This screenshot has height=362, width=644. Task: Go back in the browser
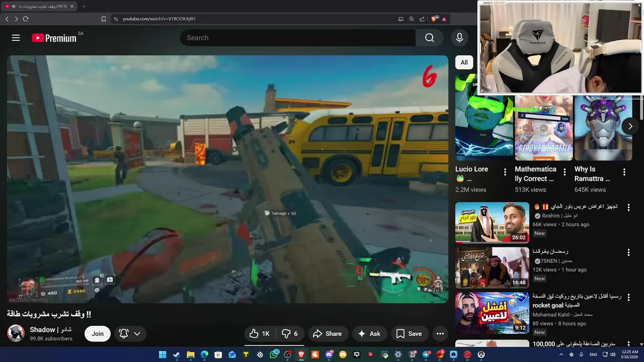(7, 19)
